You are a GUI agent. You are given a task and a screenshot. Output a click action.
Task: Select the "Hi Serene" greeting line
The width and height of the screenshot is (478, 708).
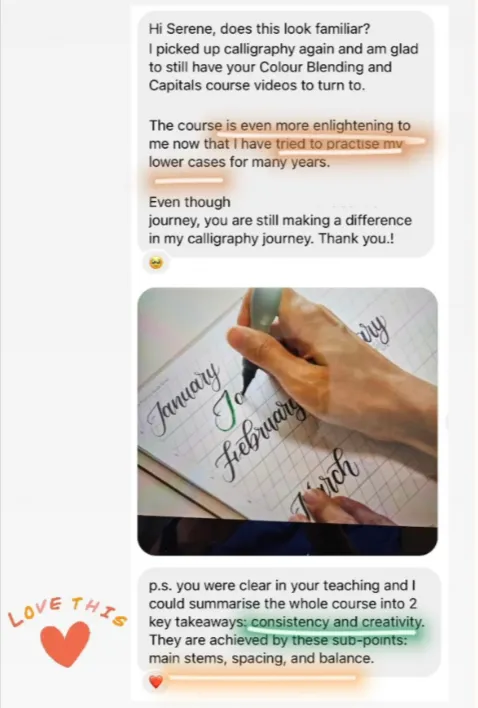[x=260, y=29]
